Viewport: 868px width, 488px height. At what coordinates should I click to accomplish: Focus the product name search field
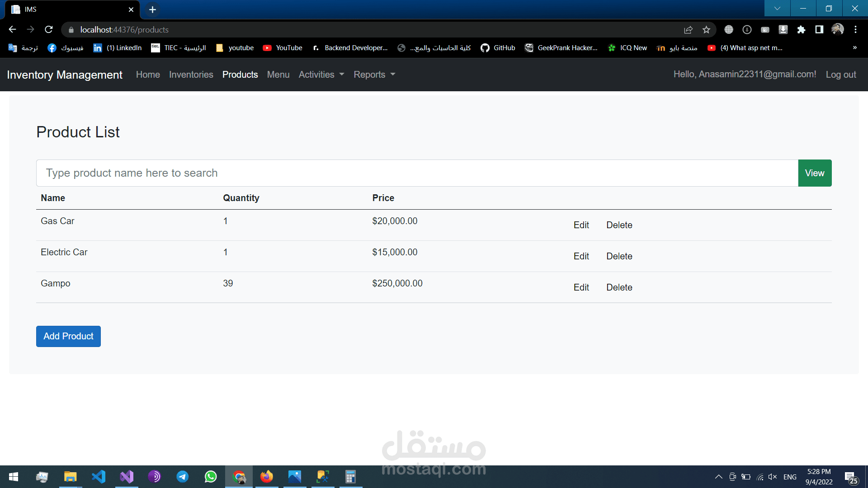point(417,173)
